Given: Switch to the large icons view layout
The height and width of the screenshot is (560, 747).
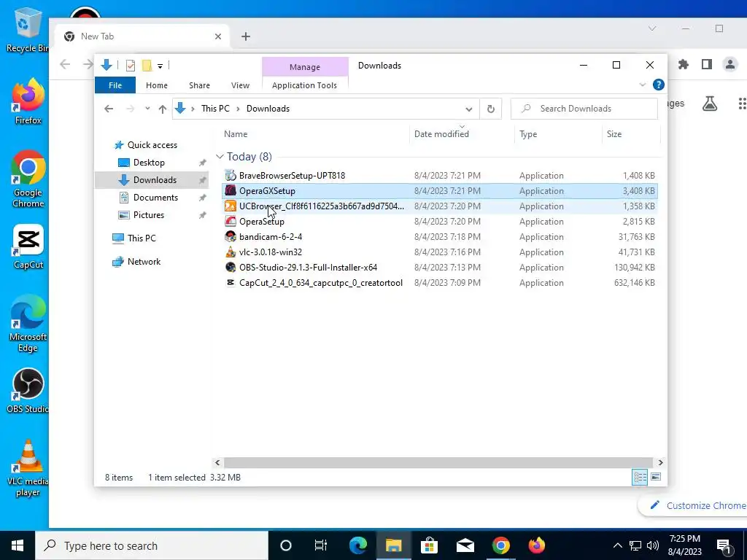Looking at the screenshot, I should [656, 477].
